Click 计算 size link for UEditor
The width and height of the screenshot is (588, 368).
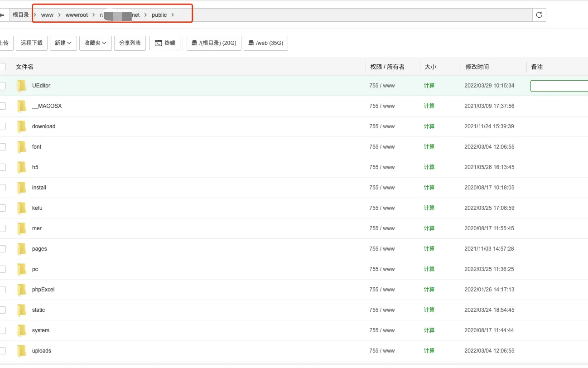coord(429,86)
